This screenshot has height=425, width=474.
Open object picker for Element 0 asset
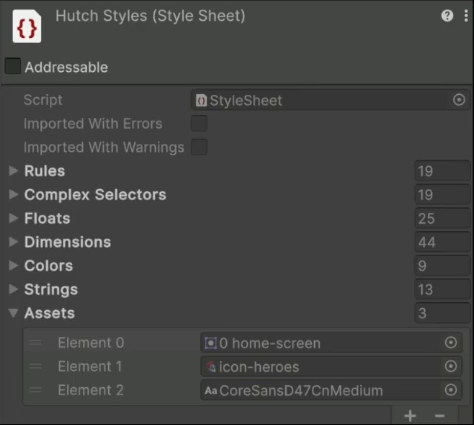[x=451, y=342]
